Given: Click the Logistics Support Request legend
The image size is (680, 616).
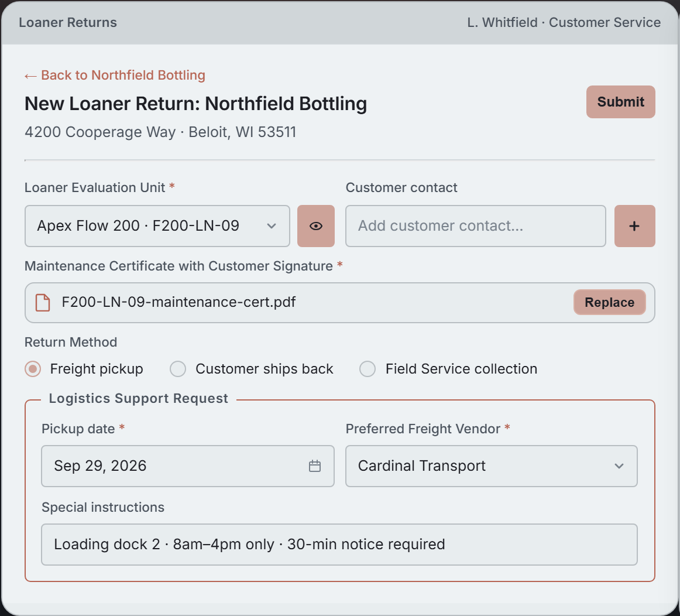Looking at the screenshot, I should coord(138,398).
